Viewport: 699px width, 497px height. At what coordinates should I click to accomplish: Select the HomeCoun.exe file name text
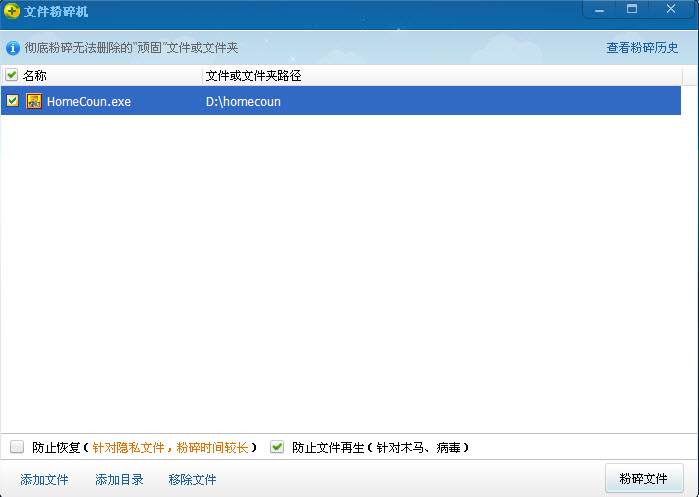[x=89, y=102]
